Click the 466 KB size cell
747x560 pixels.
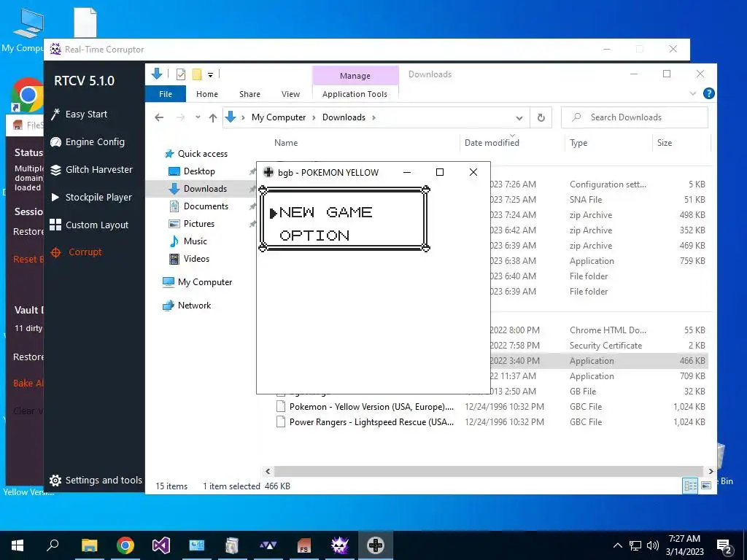(x=692, y=361)
